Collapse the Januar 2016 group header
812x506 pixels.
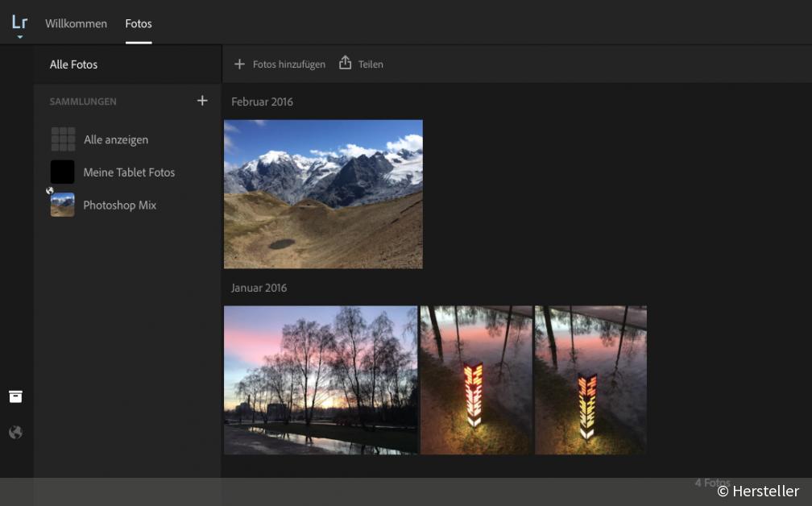point(259,287)
